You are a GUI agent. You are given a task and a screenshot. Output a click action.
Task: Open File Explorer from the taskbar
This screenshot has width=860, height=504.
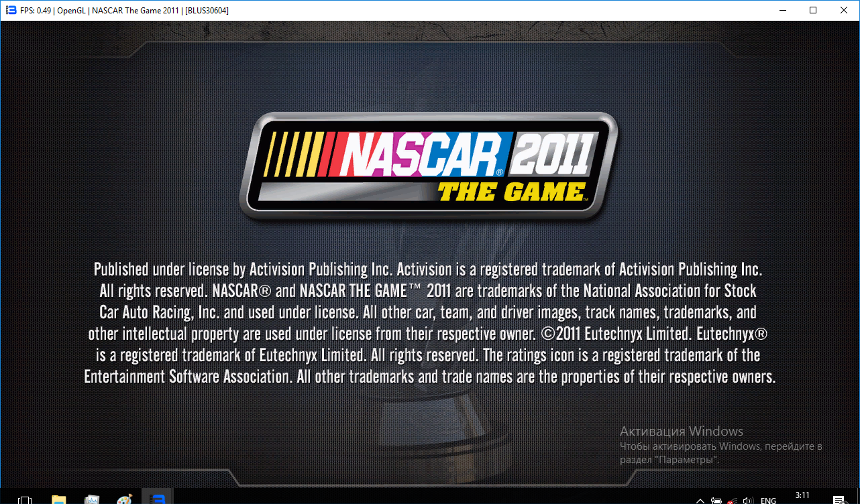[59, 499]
